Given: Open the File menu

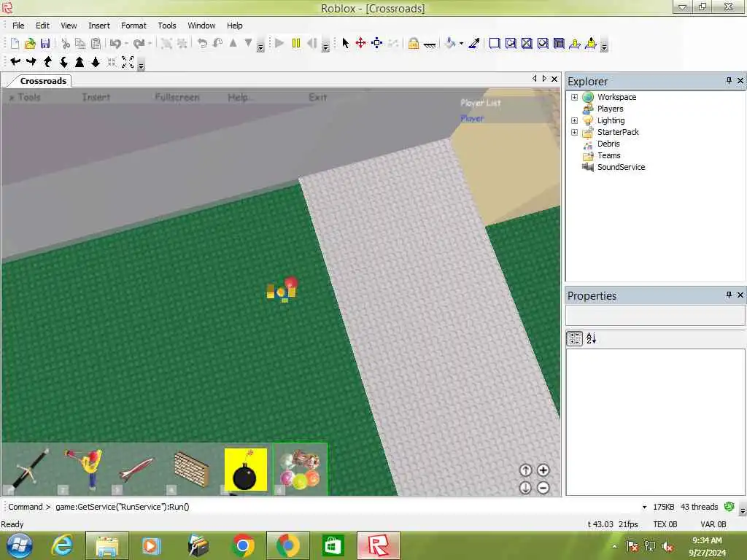Looking at the screenshot, I should click(x=18, y=26).
